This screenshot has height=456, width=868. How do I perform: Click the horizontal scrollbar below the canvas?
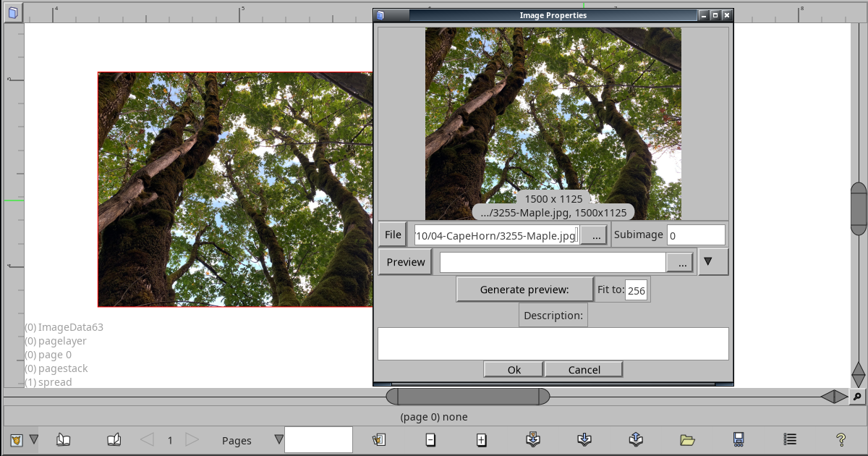coord(467,396)
